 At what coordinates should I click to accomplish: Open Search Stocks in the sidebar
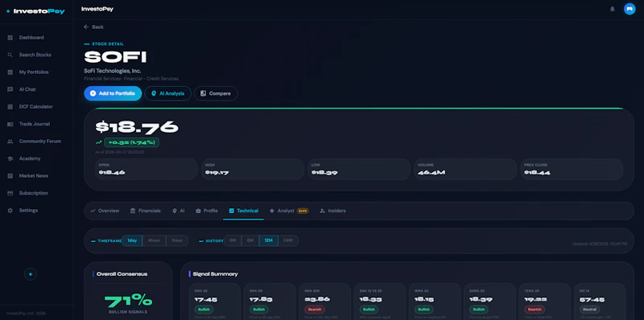click(36, 55)
